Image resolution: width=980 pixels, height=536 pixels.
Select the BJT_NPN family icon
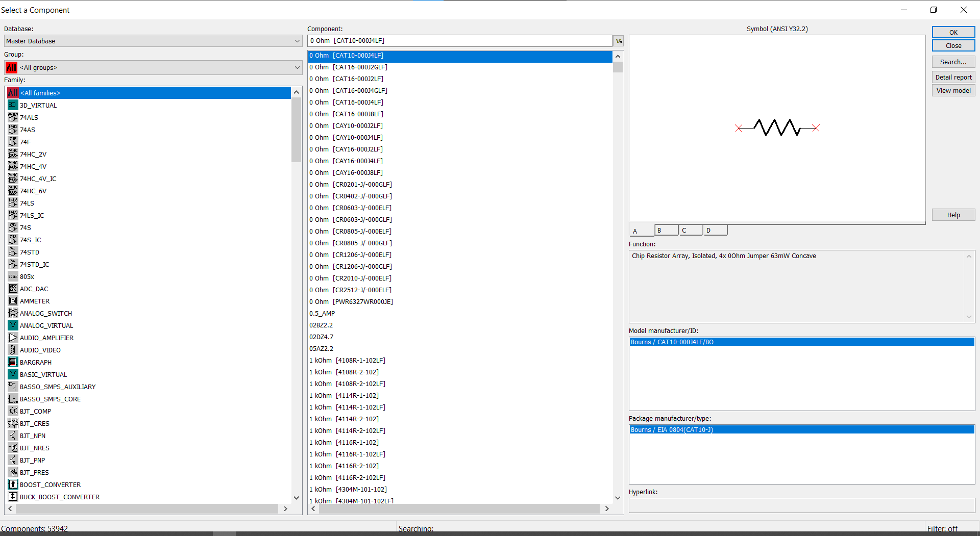(13, 436)
